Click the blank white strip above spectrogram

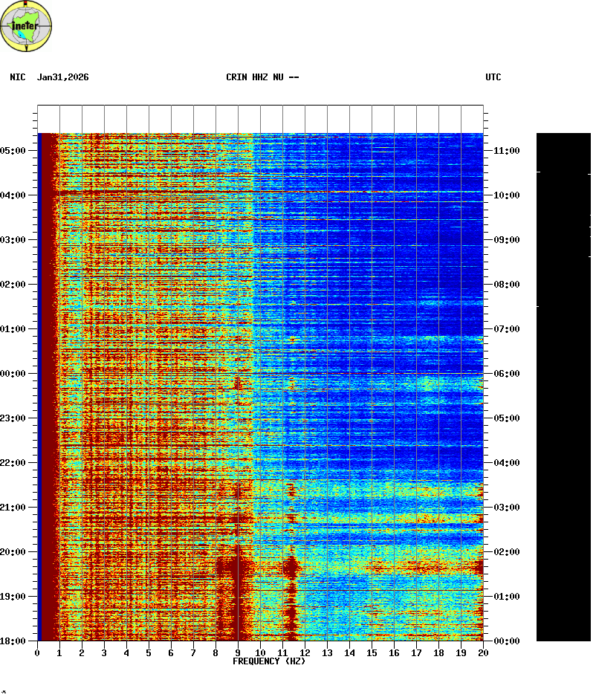coord(260,119)
